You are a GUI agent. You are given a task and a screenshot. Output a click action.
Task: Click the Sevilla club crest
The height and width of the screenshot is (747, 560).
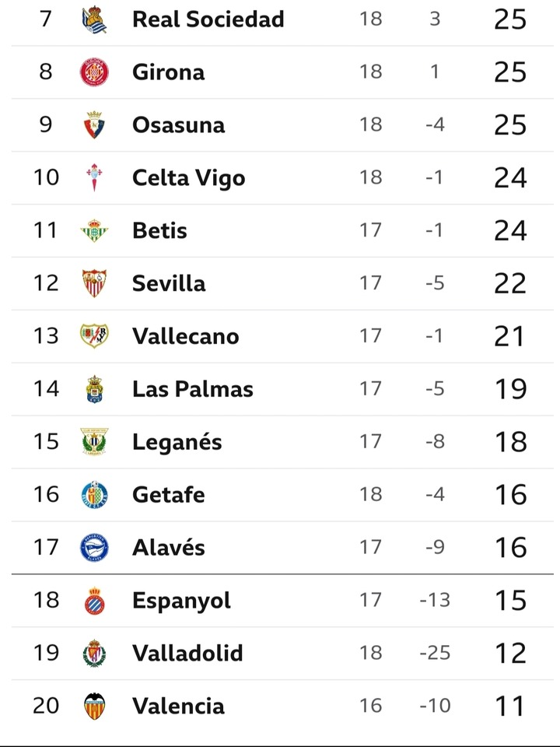[x=94, y=283]
